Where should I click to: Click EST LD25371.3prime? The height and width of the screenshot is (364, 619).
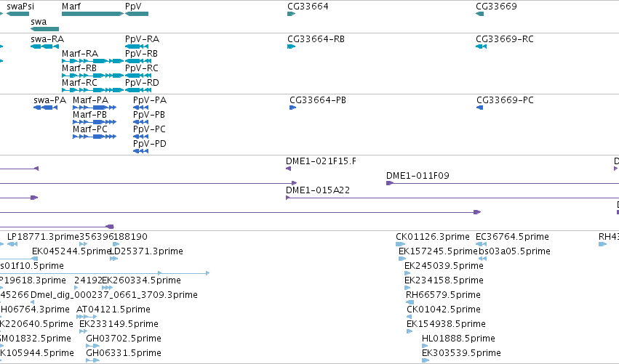coord(113,259)
